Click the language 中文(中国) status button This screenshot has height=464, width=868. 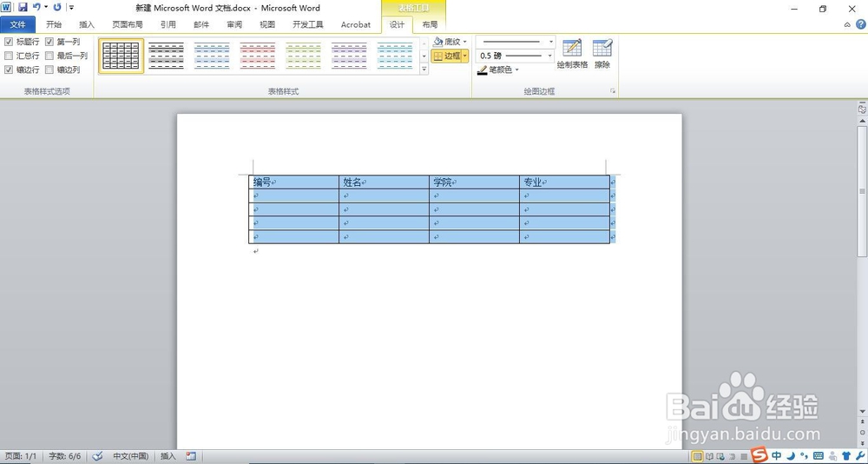coord(131,456)
